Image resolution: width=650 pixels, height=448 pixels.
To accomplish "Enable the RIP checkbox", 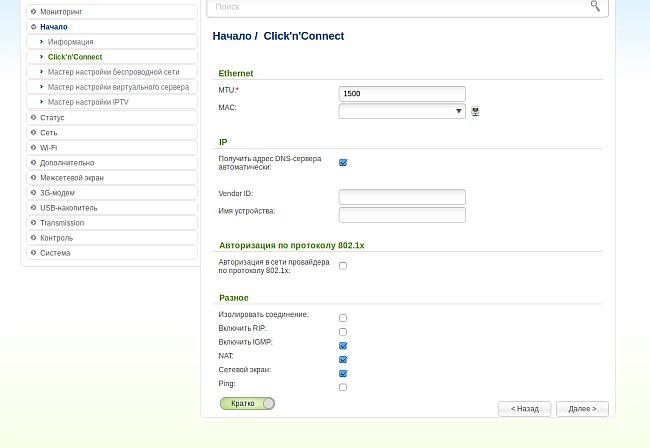I will click(x=343, y=331).
